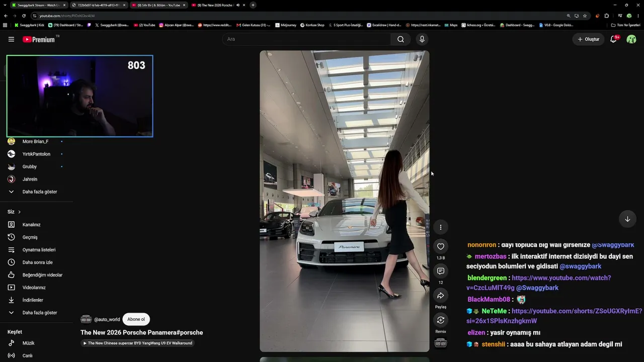Viewport: 644px width, 362px height.
Task: Open the Gelen Kutusu Gmail bookmark
Action: tap(253, 25)
